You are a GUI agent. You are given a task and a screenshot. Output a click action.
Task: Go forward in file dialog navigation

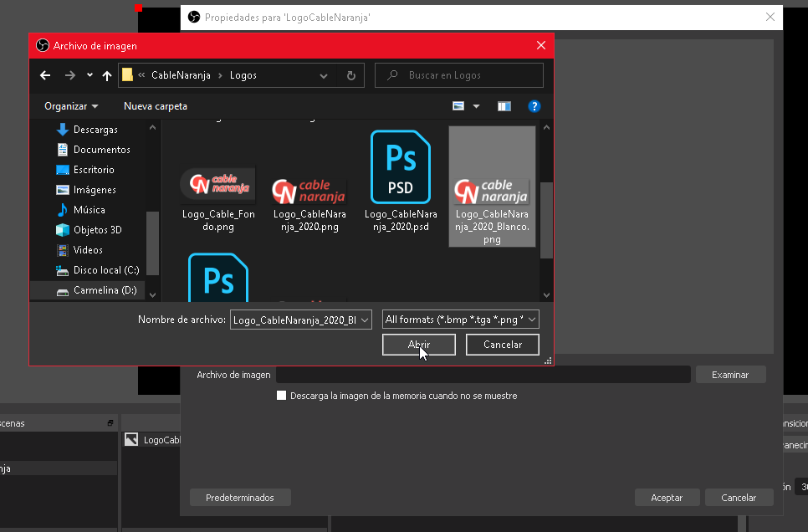click(x=70, y=75)
